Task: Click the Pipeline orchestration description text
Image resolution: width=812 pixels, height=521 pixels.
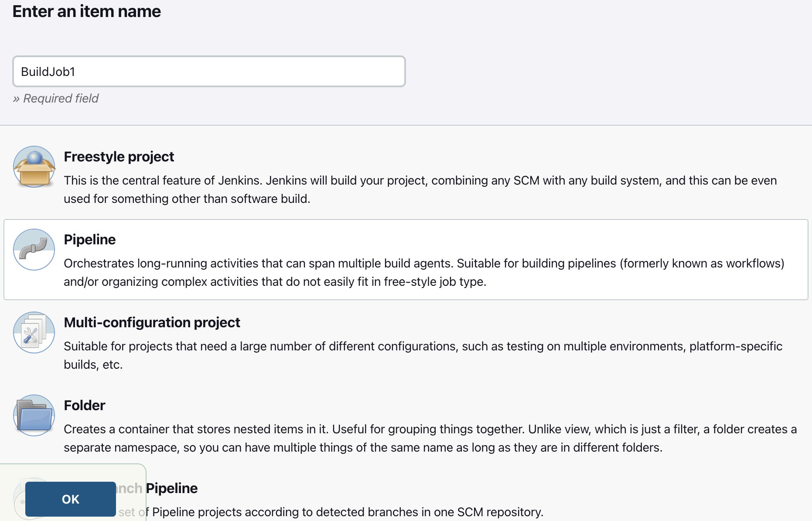Action: pyautogui.click(x=423, y=272)
